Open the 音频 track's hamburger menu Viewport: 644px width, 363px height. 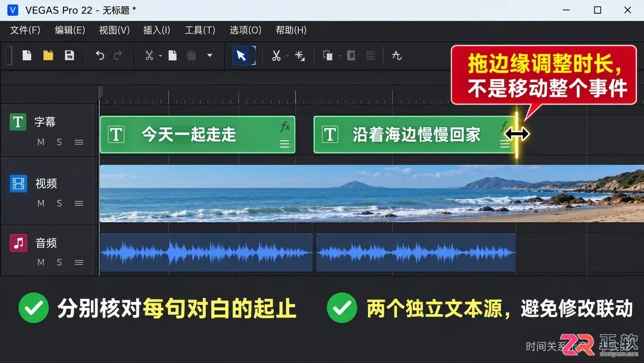point(79,262)
